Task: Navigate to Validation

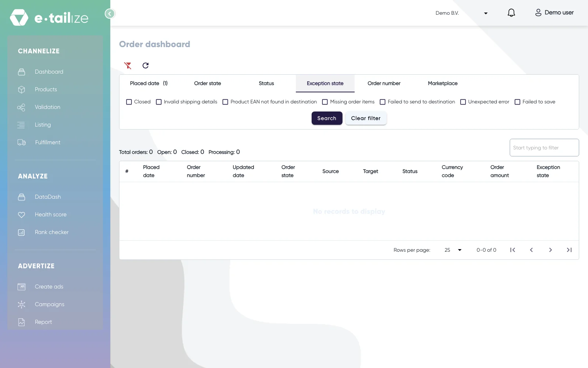Action: coord(47,107)
